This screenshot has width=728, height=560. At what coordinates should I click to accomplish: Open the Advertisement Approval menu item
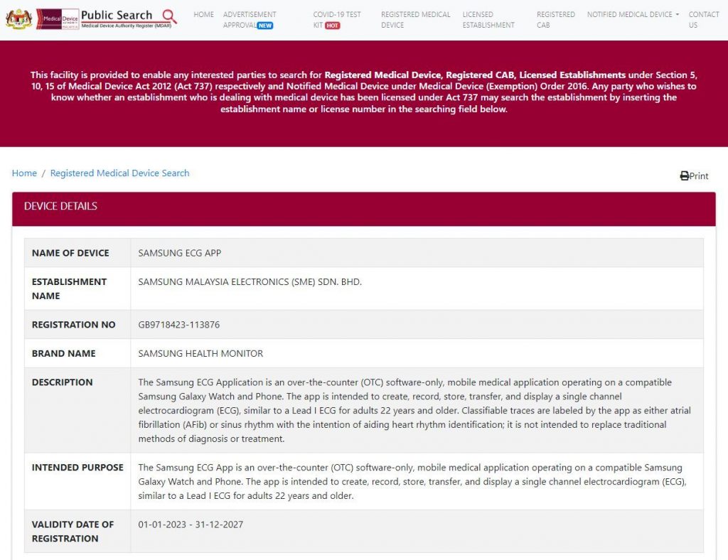[x=250, y=19]
